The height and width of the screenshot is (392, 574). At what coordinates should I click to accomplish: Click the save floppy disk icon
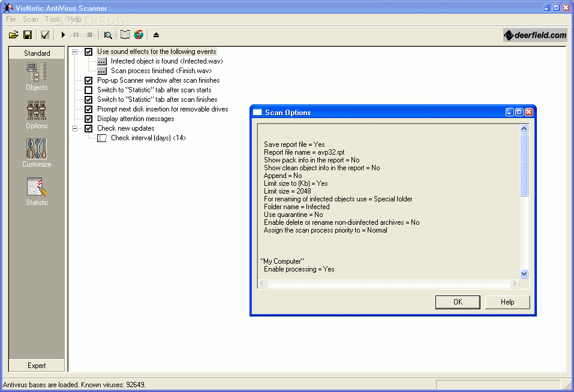[28, 35]
